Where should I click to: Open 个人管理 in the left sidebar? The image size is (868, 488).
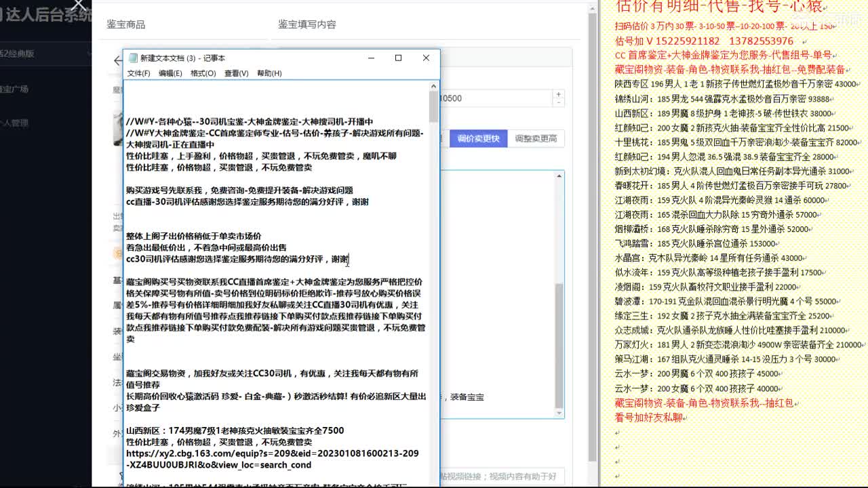pyautogui.click(x=14, y=123)
